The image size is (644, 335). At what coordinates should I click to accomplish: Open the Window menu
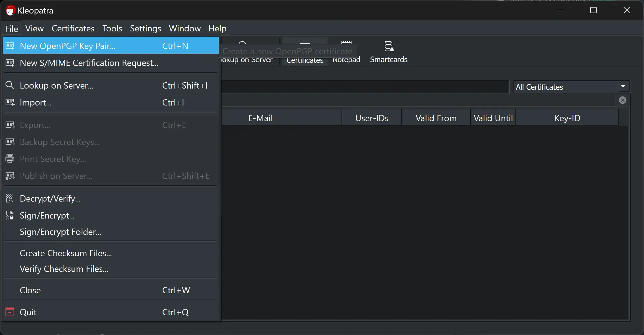[x=185, y=28]
